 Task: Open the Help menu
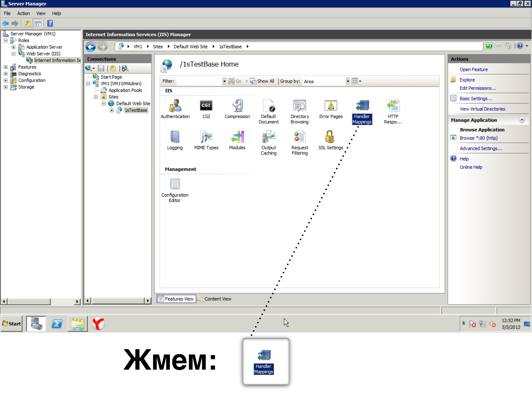pos(56,13)
